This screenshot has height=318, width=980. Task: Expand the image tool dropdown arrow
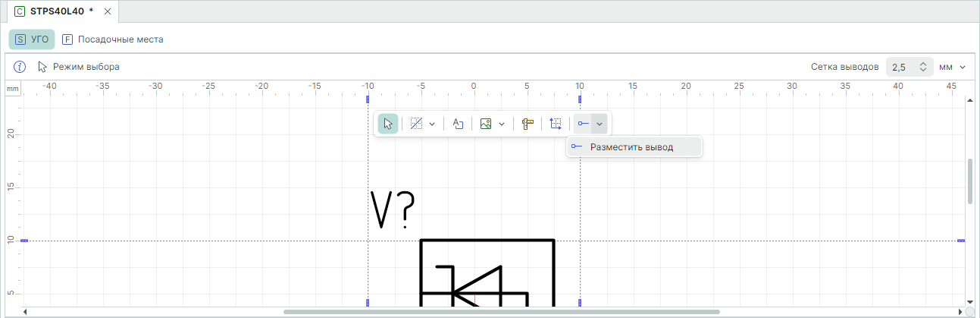click(x=502, y=124)
